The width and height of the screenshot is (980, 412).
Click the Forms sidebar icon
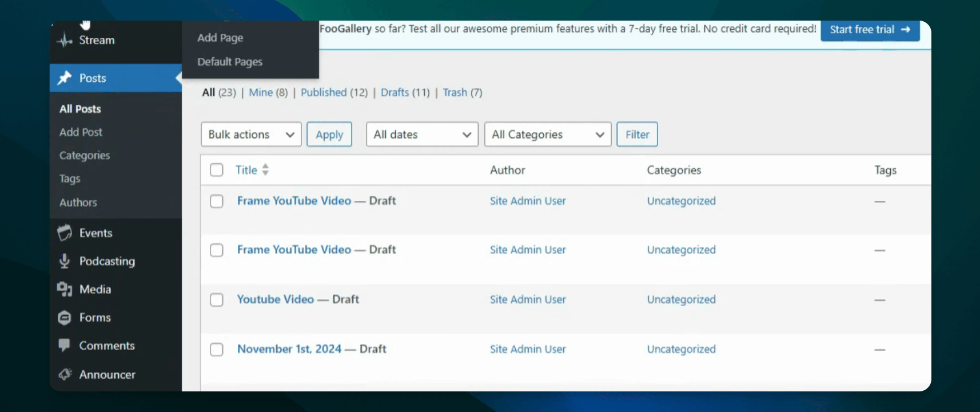pos(65,318)
